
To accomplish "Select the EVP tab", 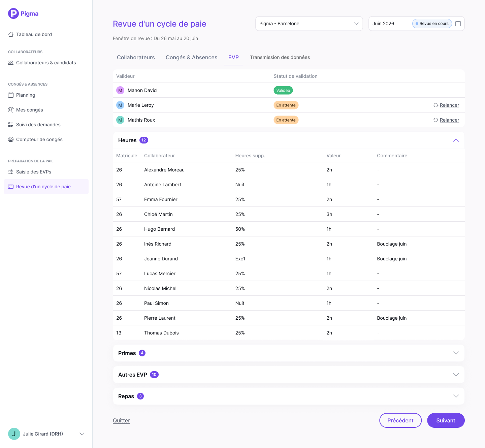I will coord(234,58).
